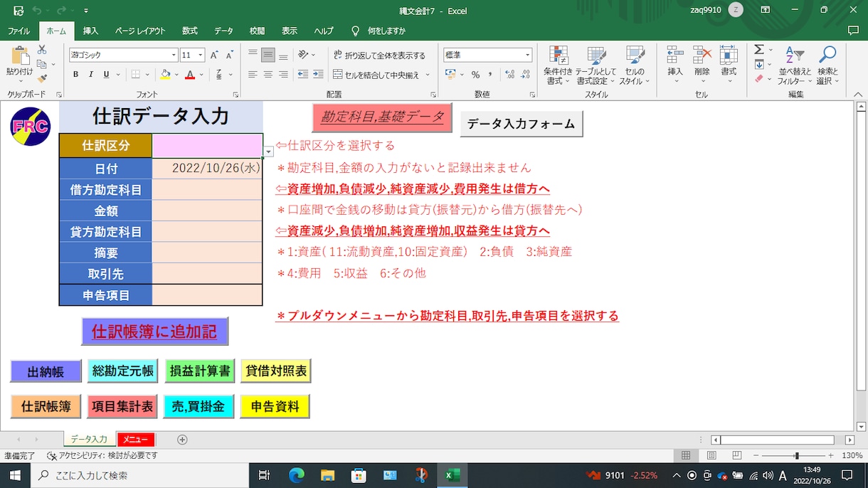Viewport: 868px width, 488px height.
Task: Increase font size with large A icon
Action: 215,55
